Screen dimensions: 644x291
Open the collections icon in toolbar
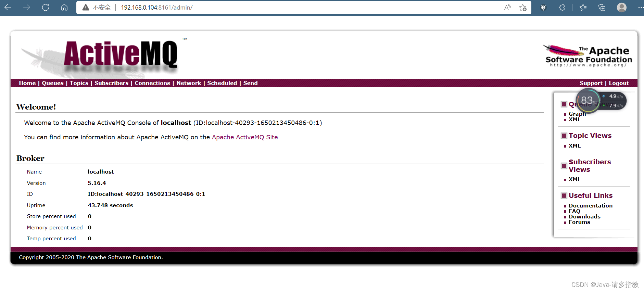[x=602, y=7]
